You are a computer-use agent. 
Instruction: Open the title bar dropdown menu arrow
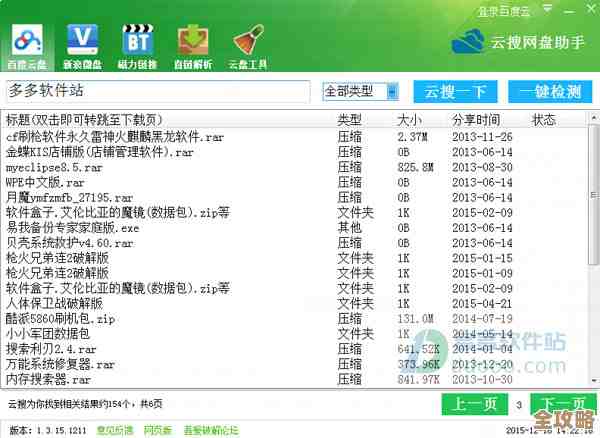[548, 8]
